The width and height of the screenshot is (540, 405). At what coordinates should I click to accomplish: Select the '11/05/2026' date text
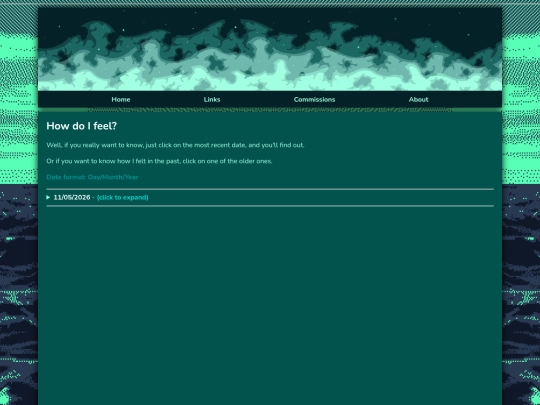(72, 197)
